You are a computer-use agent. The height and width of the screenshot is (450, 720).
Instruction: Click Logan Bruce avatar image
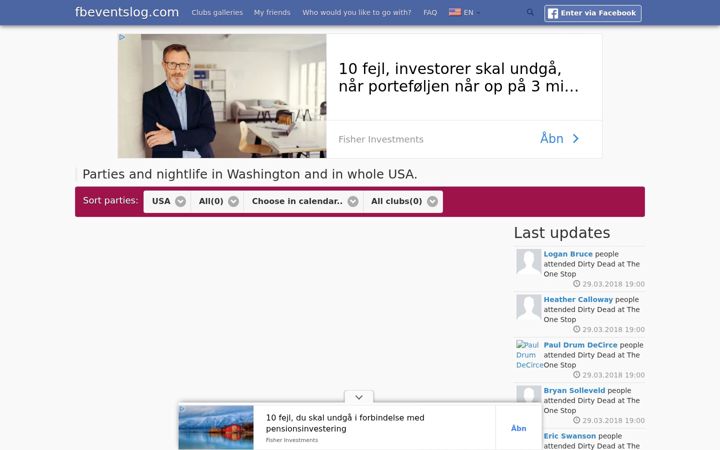click(x=529, y=262)
